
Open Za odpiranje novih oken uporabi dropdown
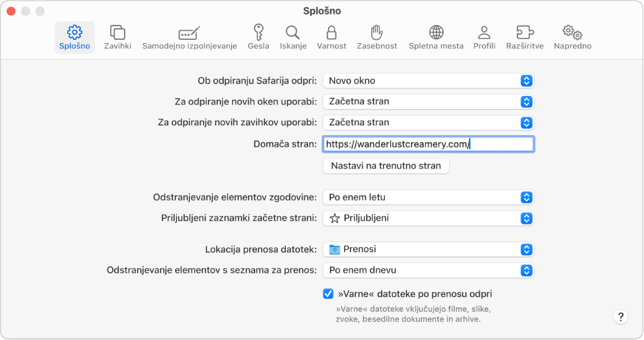click(x=428, y=102)
